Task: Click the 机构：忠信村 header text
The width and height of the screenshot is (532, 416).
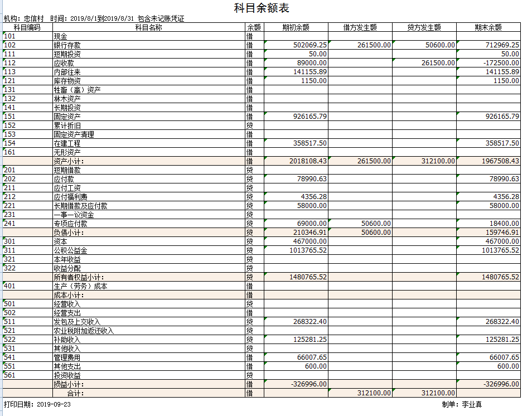Action: (x=24, y=18)
